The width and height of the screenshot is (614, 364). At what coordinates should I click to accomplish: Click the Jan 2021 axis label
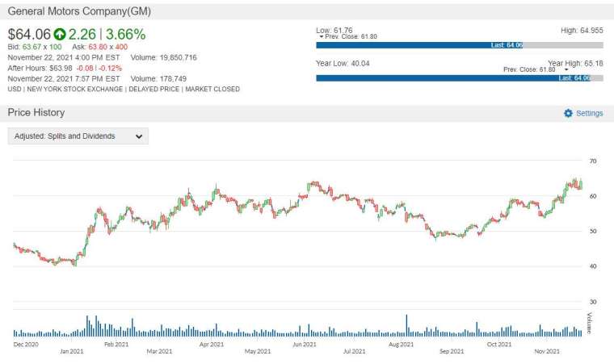72,351
